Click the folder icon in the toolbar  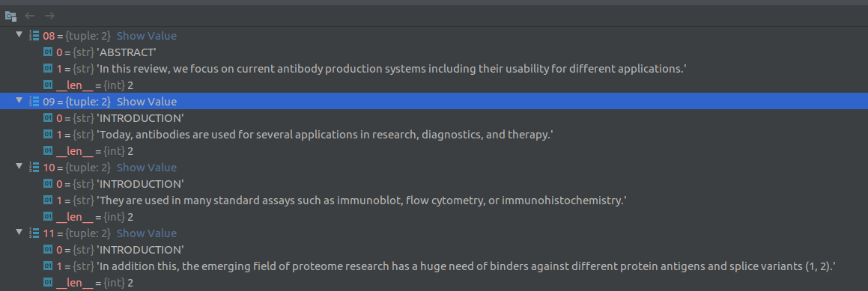10,16
